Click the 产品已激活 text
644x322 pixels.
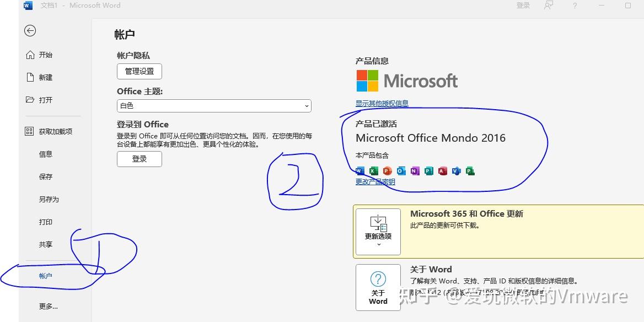click(376, 124)
